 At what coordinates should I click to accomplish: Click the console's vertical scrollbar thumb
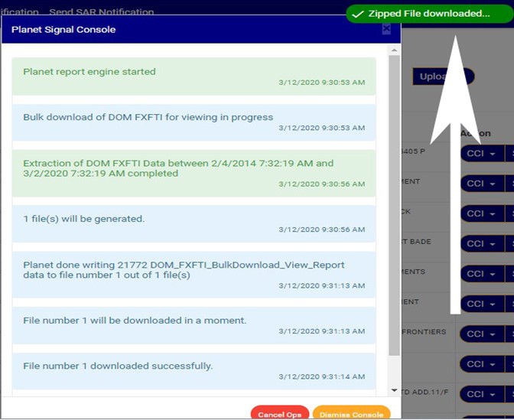point(395,205)
